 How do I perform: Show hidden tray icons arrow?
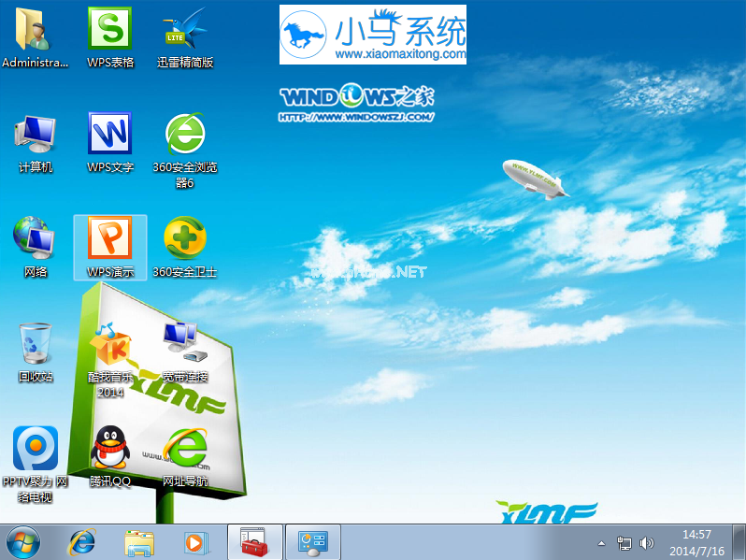coord(601,543)
